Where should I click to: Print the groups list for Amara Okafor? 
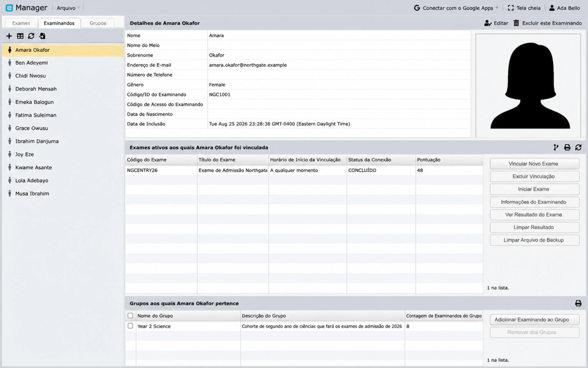tap(578, 303)
